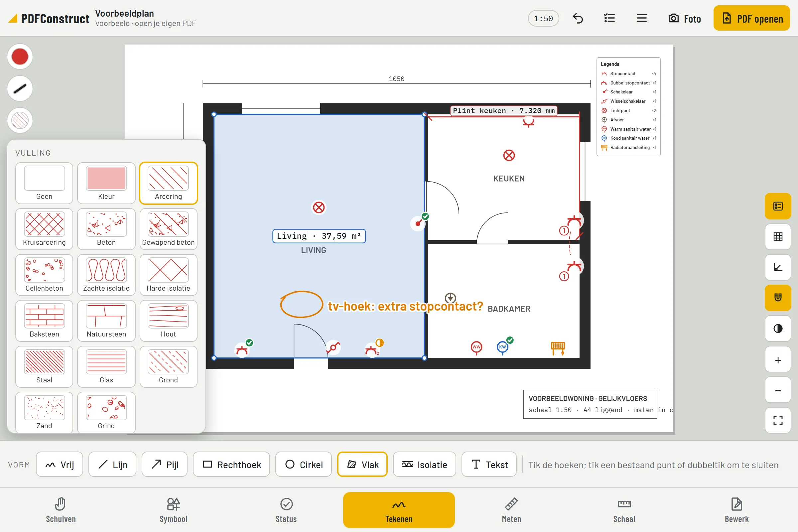Open the checklist icon in header
This screenshot has width=798, height=532.
coord(609,18)
